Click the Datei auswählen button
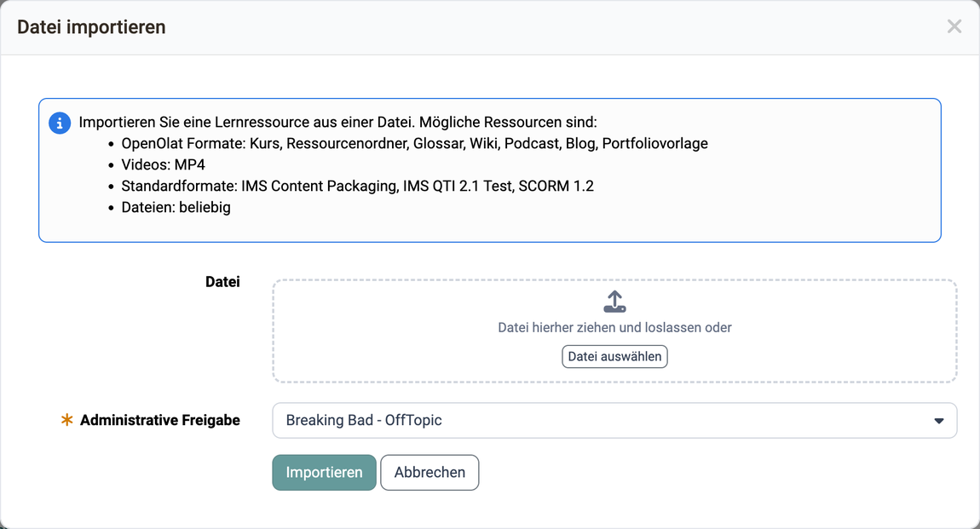 point(614,357)
